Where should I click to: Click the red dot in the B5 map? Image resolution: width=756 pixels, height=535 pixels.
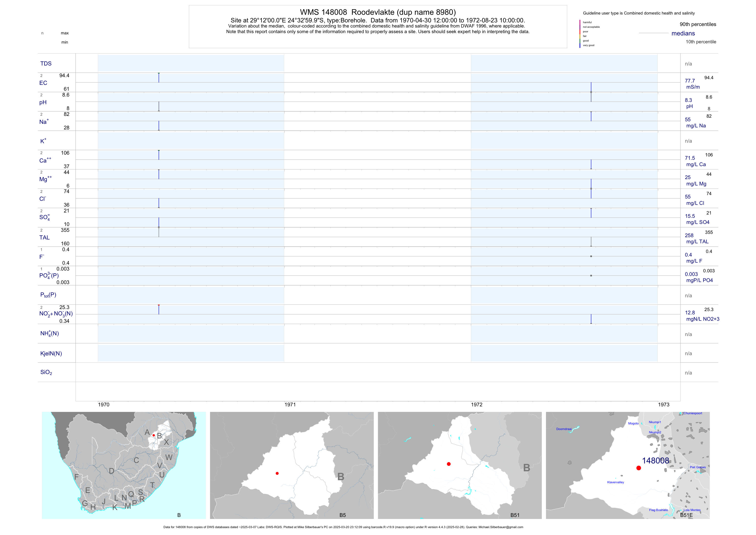pos(277,473)
